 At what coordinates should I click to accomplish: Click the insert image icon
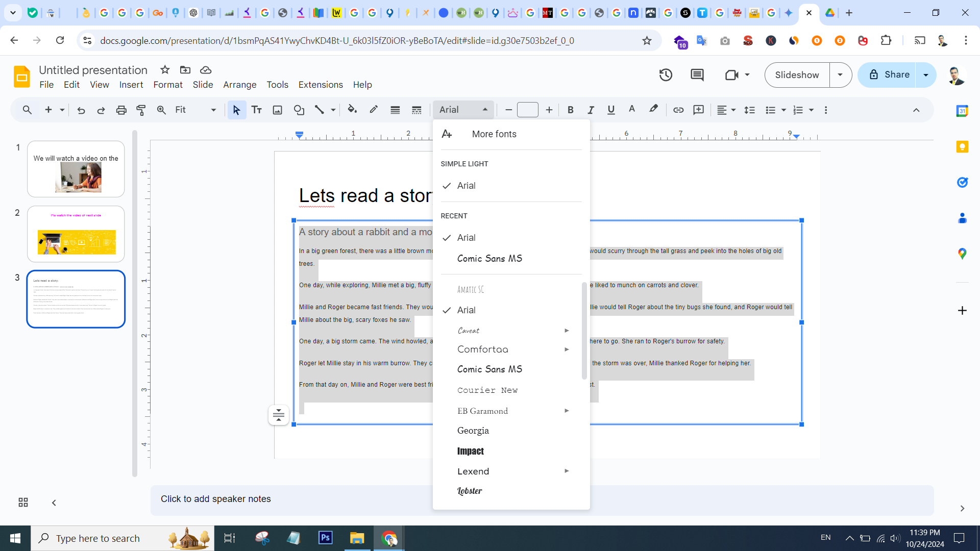point(277,110)
